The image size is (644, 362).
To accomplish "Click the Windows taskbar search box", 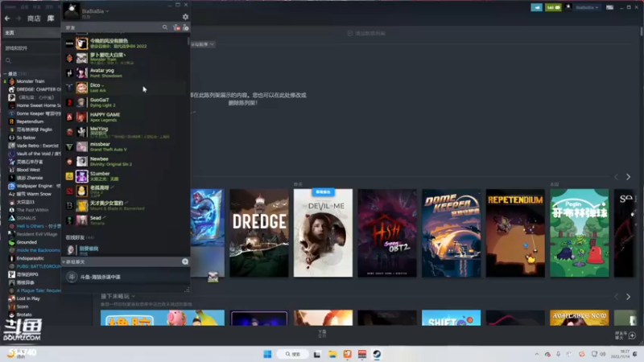I will [x=292, y=354].
